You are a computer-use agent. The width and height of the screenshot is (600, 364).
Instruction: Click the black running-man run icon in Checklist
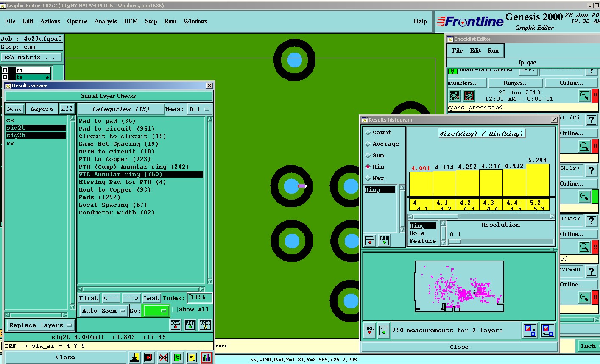tap(455, 96)
